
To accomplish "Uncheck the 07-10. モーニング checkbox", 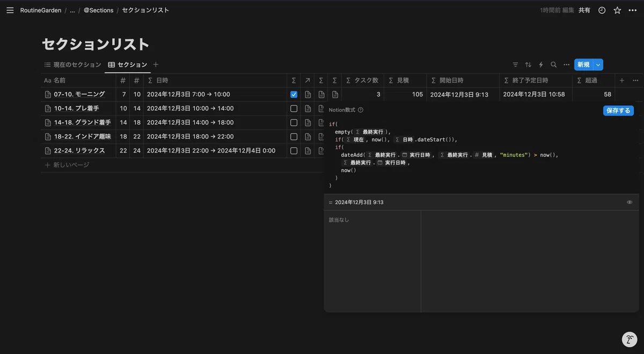I will 294,95.
